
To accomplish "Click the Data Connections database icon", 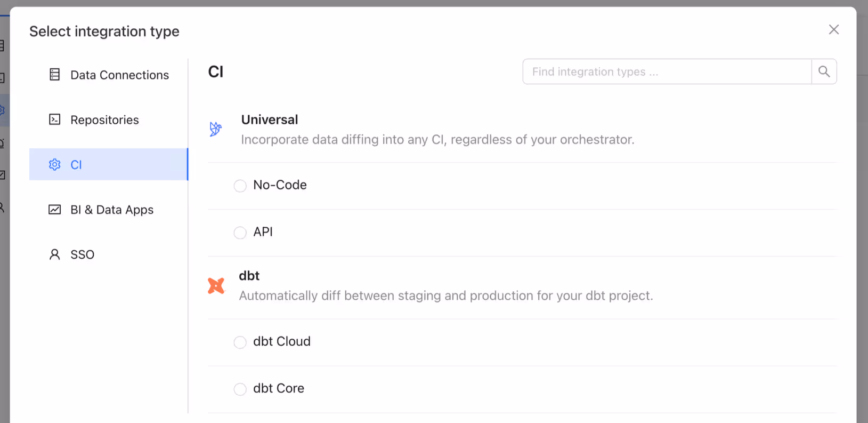I will tap(54, 75).
